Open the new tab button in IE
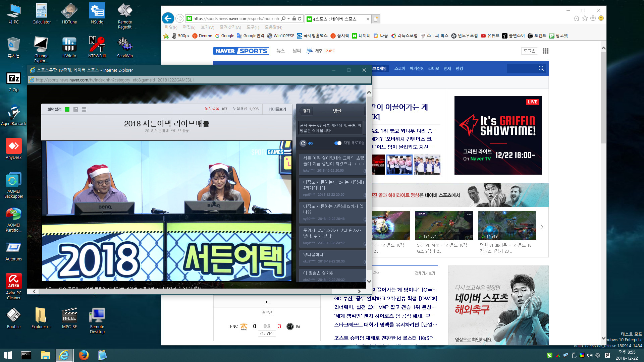This screenshot has height=362, width=644. 376,19
